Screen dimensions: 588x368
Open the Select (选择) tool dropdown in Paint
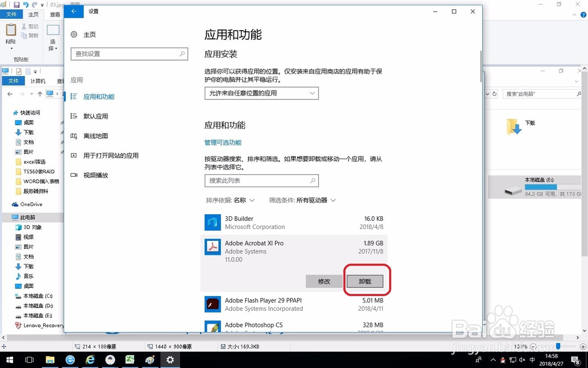tap(53, 48)
